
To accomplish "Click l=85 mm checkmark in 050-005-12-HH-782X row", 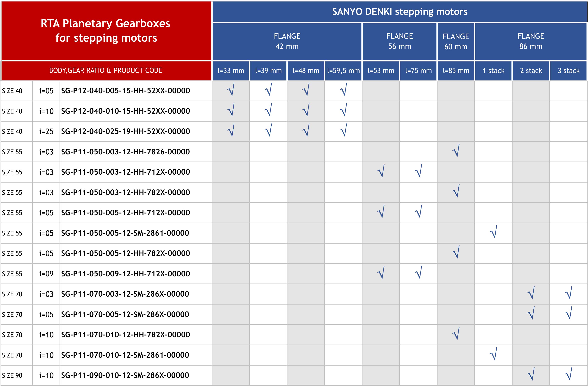I will [x=456, y=252].
